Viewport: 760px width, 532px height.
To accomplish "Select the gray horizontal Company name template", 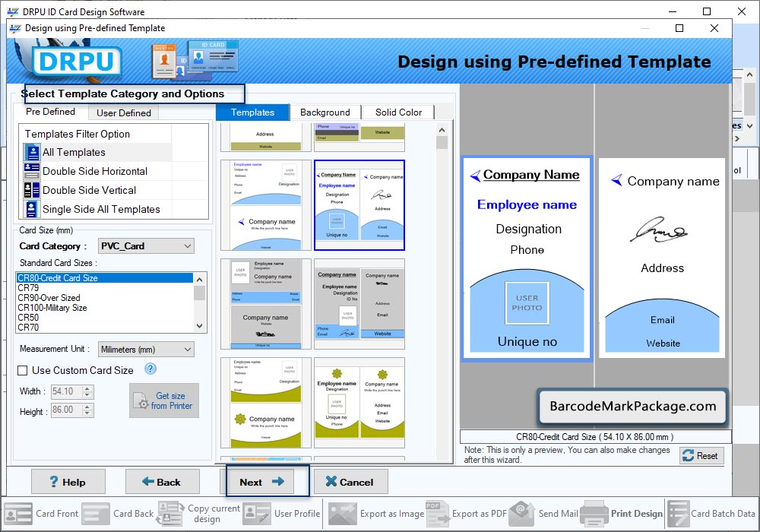I will [265, 304].
